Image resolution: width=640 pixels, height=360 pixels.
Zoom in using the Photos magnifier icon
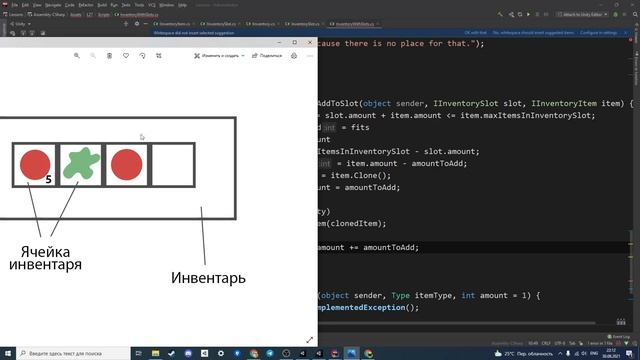coord(77,56)
